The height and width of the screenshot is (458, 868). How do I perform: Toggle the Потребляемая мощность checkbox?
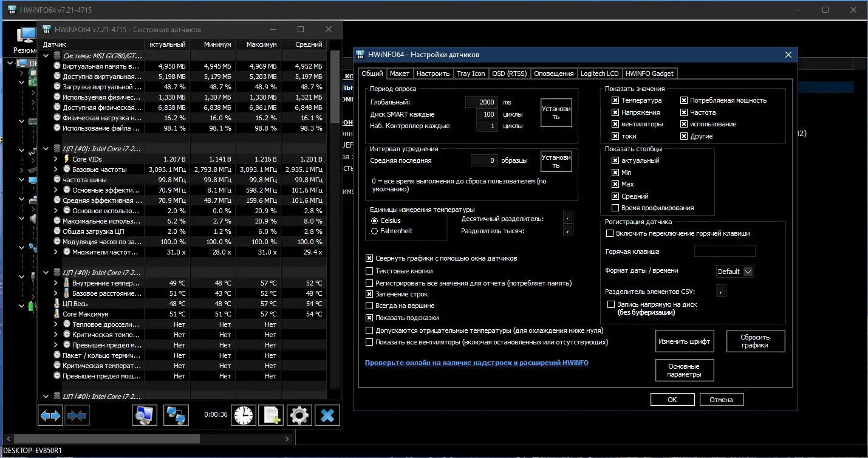[x=684, y=100]
